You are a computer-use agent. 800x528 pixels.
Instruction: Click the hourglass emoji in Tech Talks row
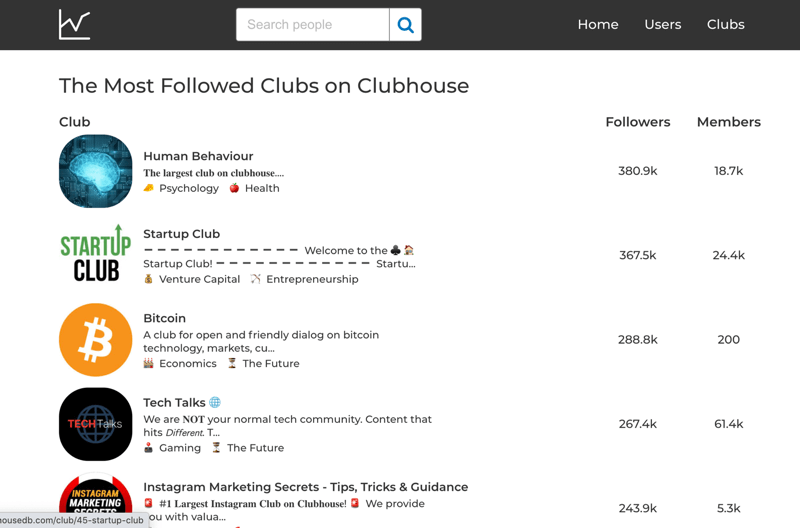pyautogui.click(x=216, y=447)
